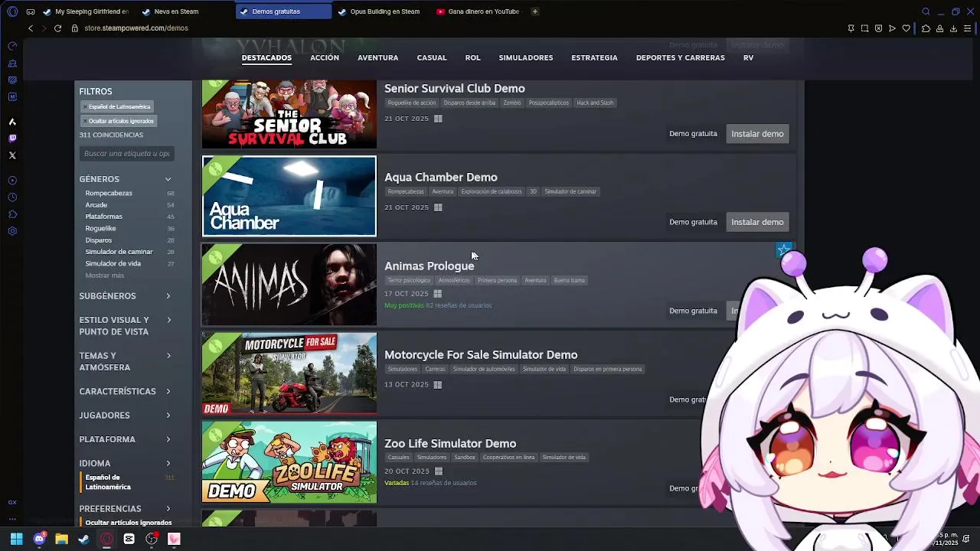Open the extensions cube icon in toolbar
980x551 pixels.
926,28
